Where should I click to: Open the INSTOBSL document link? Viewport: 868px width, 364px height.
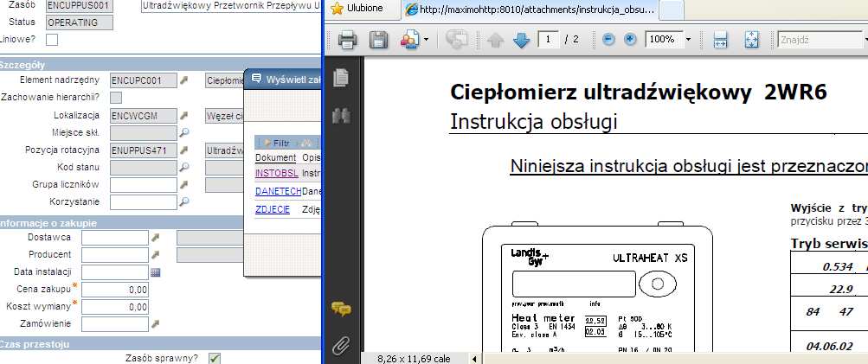click(276, 173)
